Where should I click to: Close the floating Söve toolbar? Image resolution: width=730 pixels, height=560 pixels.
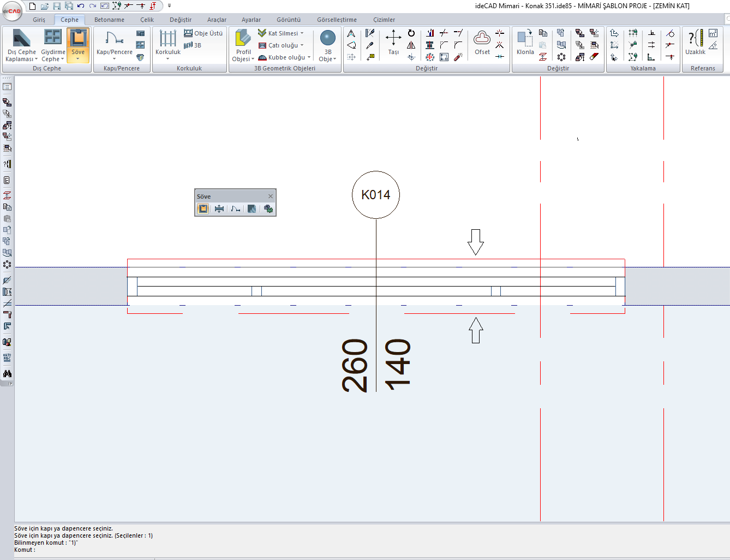coord(270,196)
